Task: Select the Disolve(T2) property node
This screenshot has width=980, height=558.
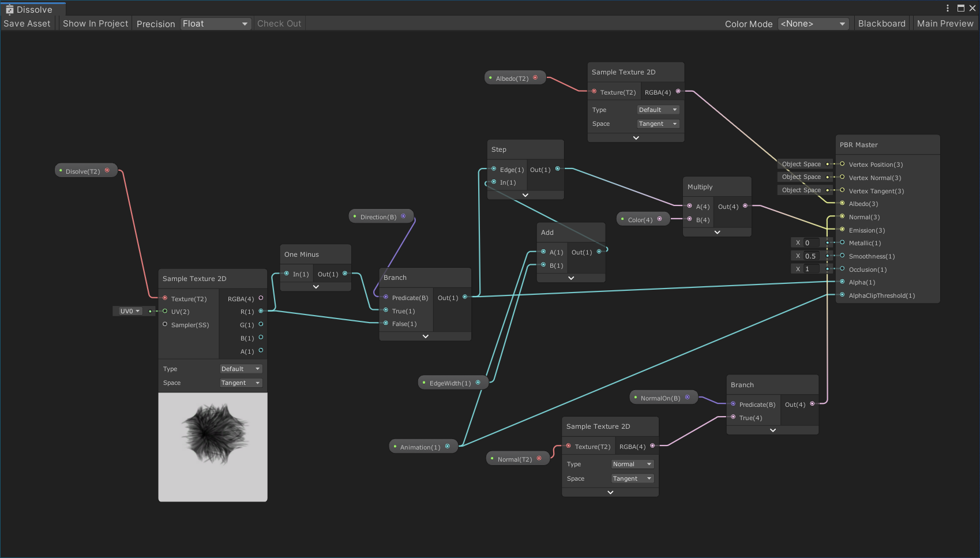Action: tap(86, 171)
